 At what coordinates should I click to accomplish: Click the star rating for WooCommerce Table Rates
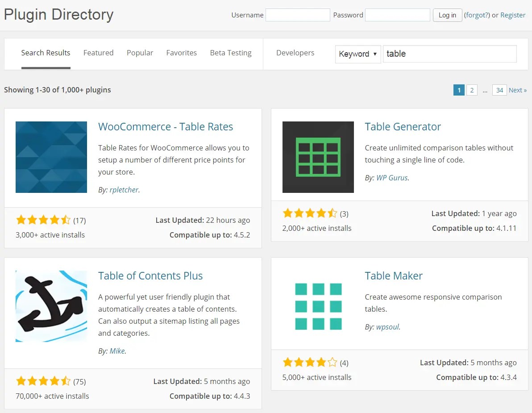click(43, 220)
